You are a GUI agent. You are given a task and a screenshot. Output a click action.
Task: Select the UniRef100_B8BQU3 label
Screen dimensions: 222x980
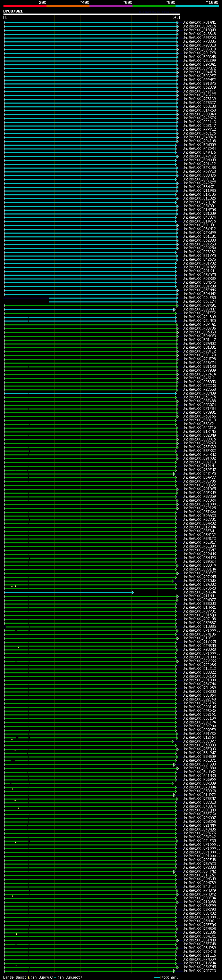tap(199, 604)
